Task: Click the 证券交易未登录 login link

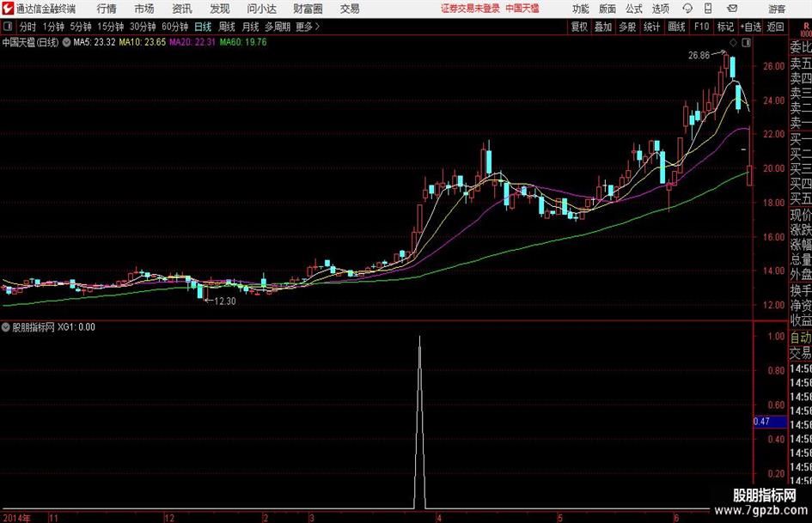Action: pos(470,9)
